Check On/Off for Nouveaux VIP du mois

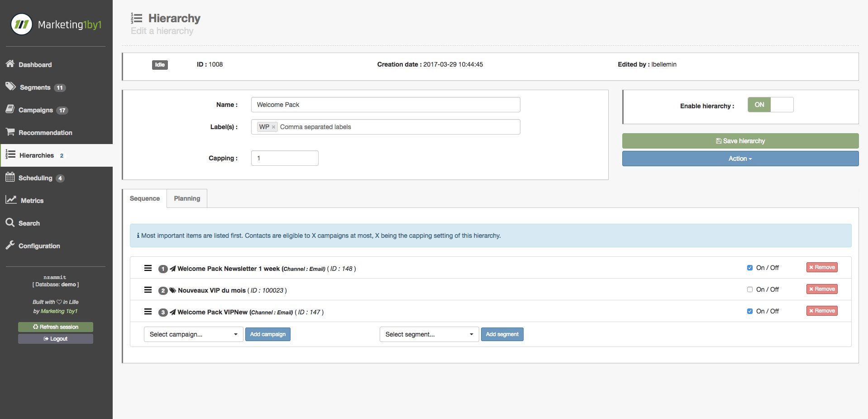(750, 289)
